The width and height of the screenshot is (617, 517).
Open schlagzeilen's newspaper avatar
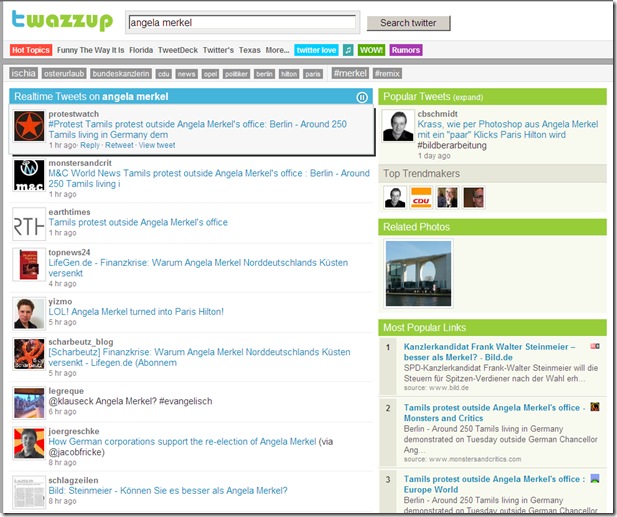(29, 492)
